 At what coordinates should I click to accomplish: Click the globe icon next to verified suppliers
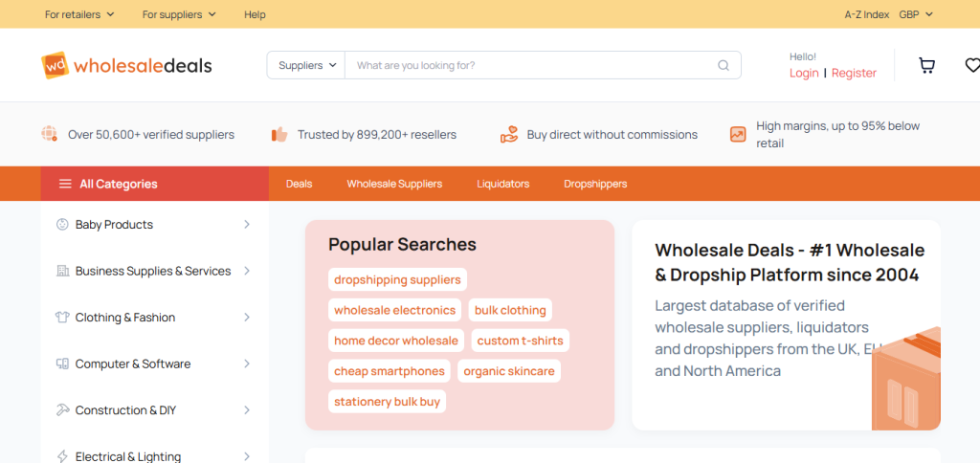click(50, 134)
